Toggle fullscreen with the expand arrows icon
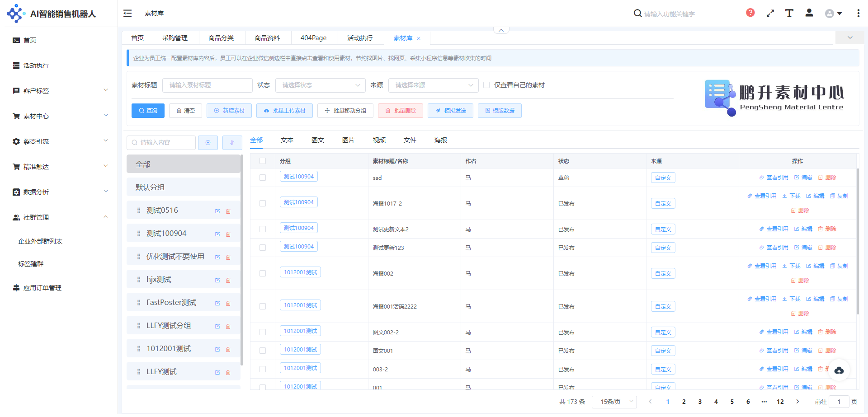868x417 pixels. coord(770,14)
